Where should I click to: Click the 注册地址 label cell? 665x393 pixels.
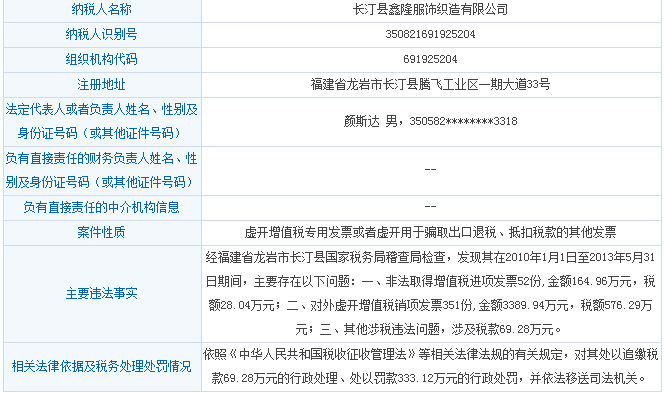102,84
